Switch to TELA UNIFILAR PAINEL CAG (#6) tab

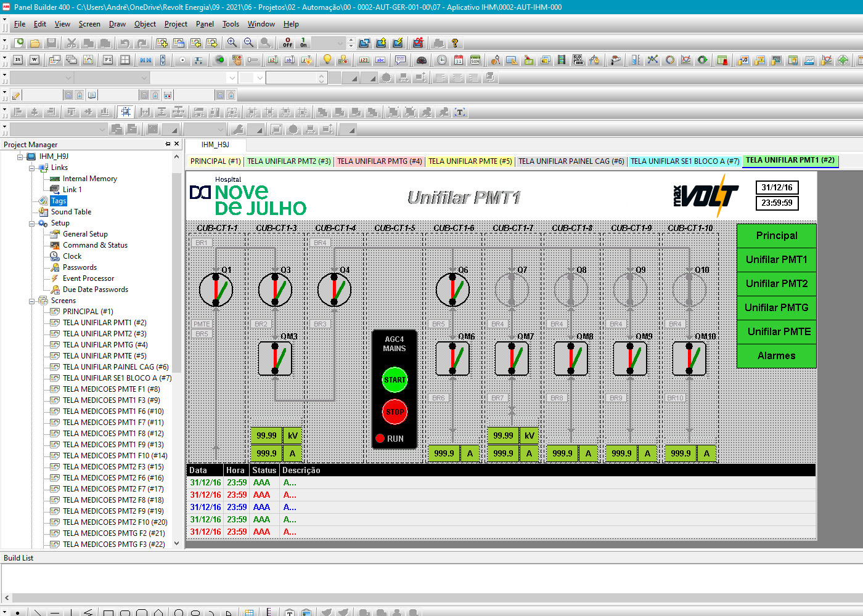[571, 161]
